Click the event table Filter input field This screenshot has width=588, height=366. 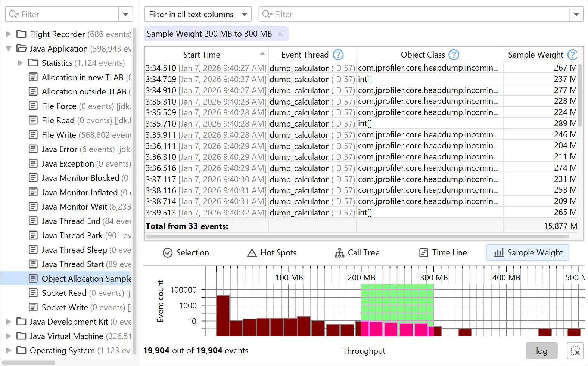(414, 14)
